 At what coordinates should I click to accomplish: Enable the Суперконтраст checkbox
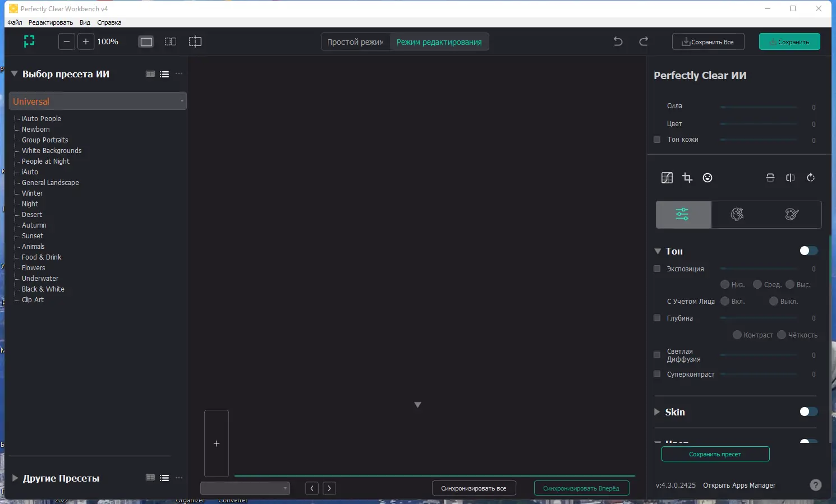(x=657, y=374)
